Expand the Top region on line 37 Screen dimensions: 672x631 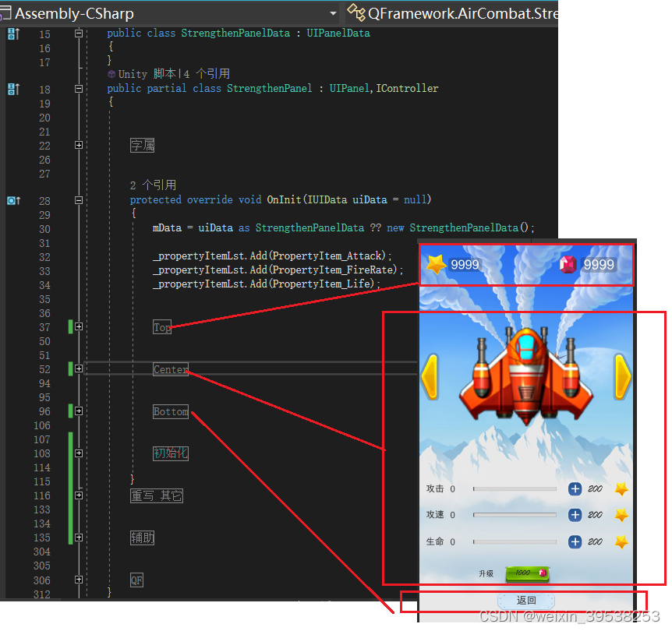click(79, 327)
